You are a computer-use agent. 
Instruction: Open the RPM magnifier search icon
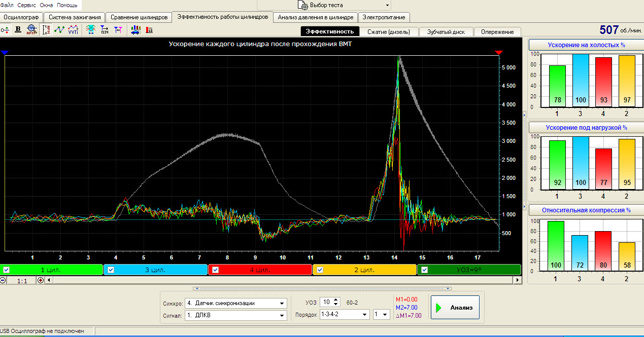pyautogui.click(x=31, y=29)
